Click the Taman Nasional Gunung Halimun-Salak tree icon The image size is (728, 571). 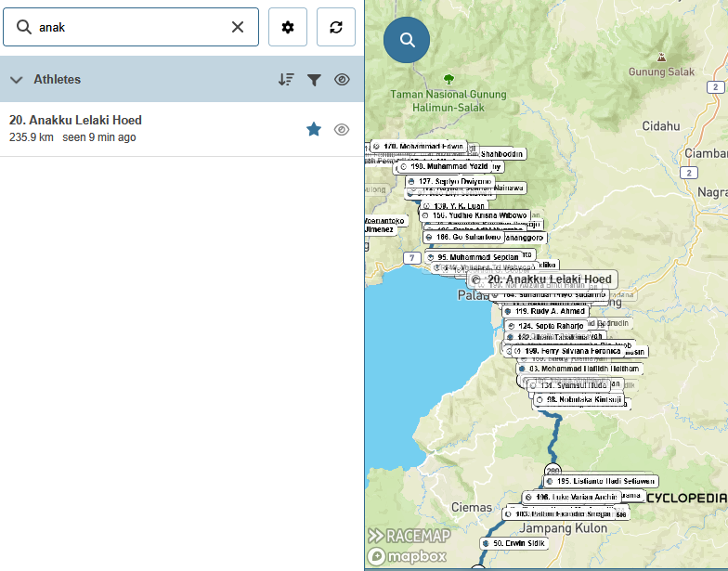point(448,79)
